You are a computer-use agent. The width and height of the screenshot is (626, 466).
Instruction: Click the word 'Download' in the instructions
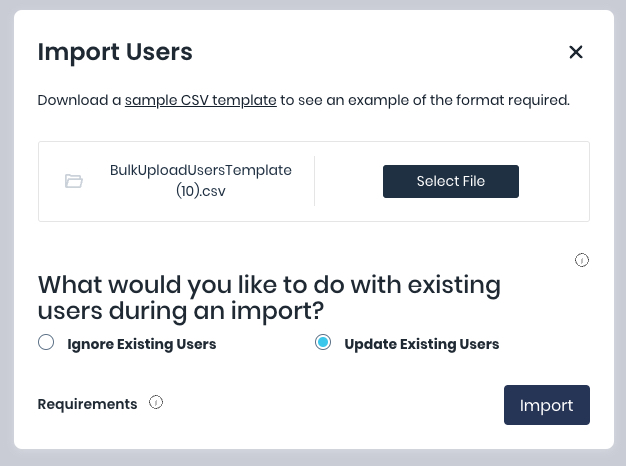pyautogui.click(x=73, y=100)
